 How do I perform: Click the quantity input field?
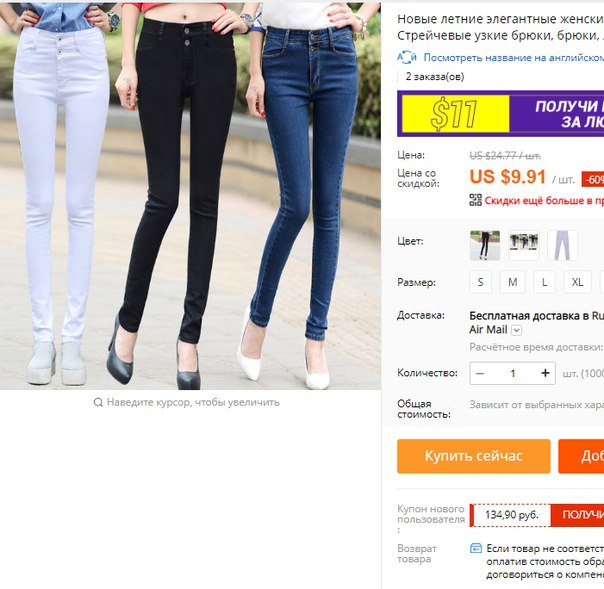tap(512, 373)
